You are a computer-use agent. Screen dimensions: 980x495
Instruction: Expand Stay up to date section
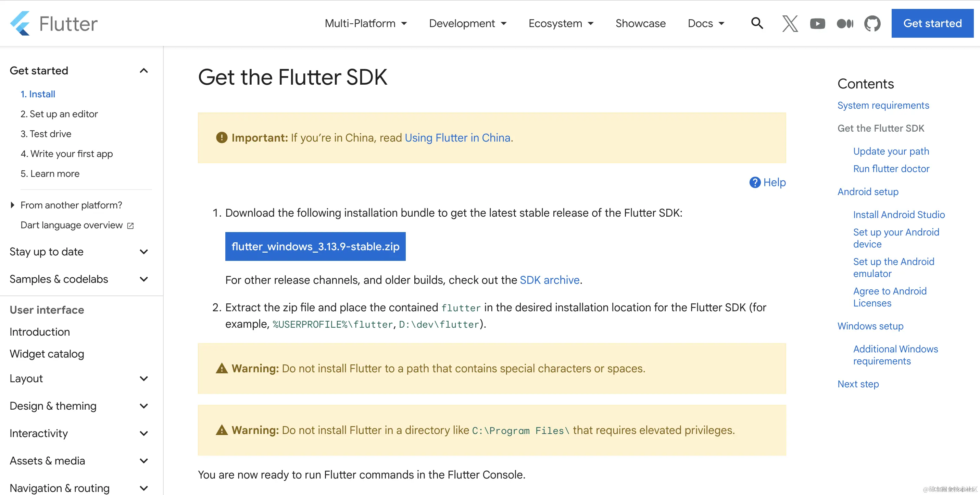pyautogui.click(x=144, y=252)
